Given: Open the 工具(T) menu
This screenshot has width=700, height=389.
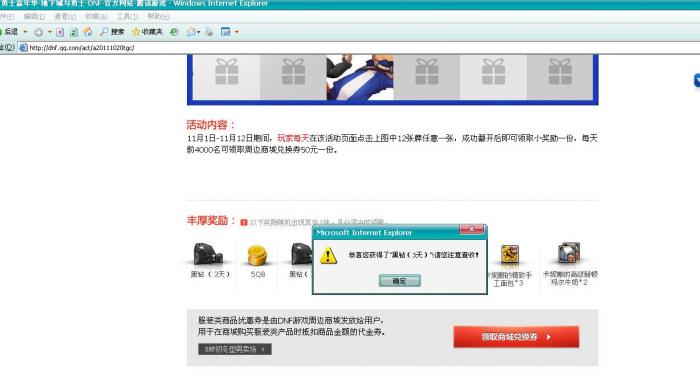Looking at the screenshot, I should (127, 17).
